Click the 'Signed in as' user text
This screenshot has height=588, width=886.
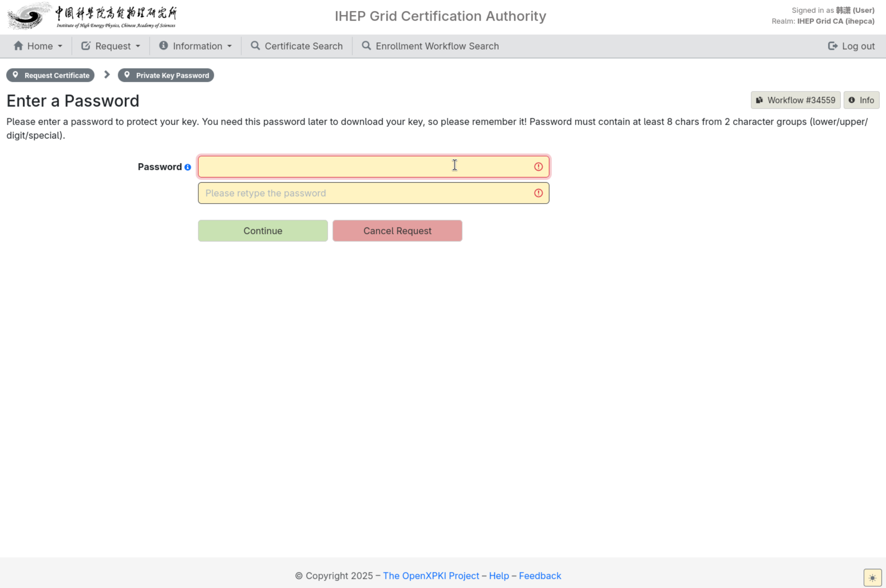point(833,10)
